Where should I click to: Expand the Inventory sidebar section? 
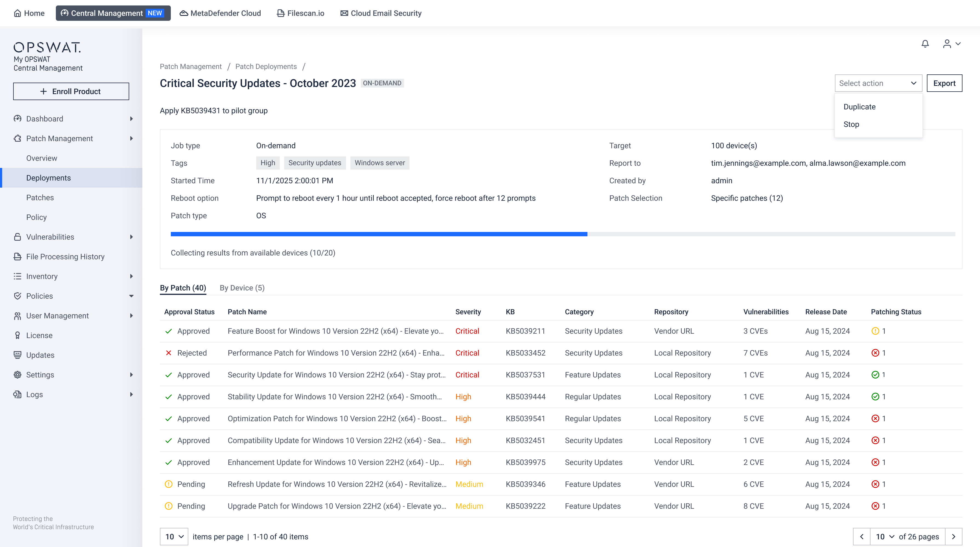131,276
